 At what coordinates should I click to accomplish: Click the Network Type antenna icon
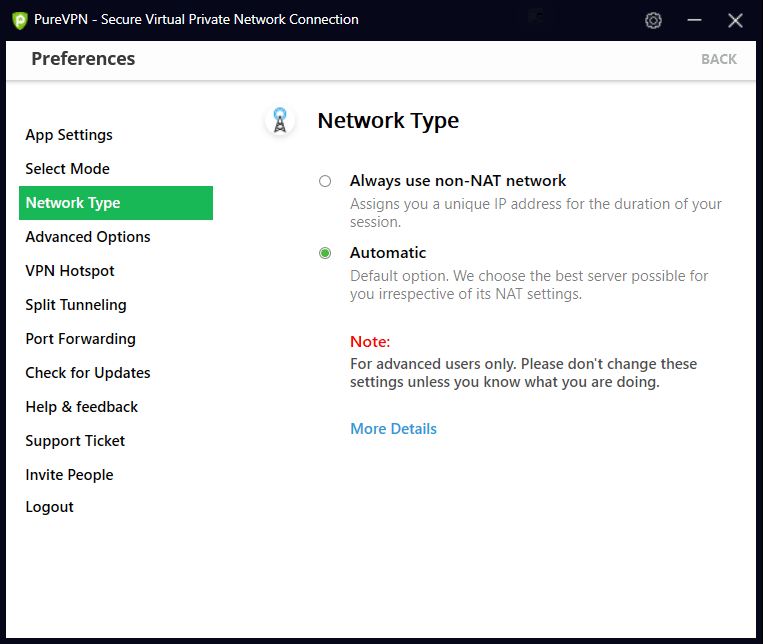click(280, 121)
